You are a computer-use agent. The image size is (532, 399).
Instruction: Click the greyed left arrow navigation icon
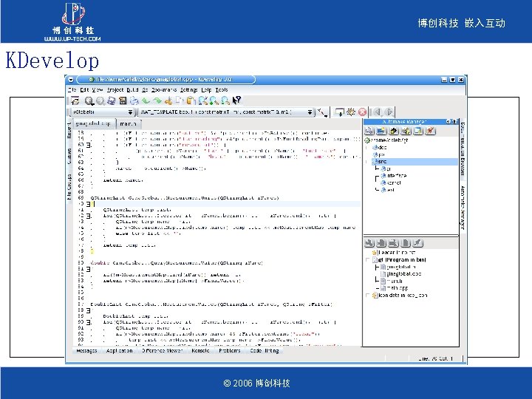378,112
